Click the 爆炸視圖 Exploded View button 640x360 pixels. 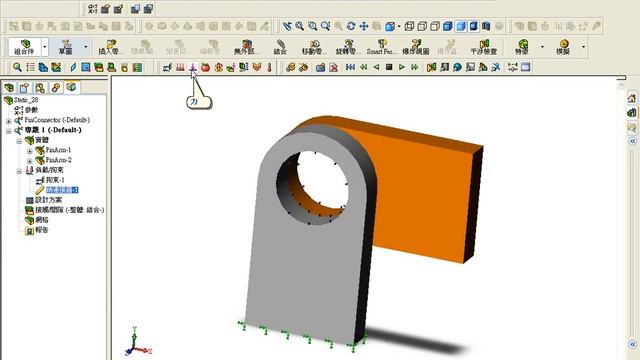416,47
